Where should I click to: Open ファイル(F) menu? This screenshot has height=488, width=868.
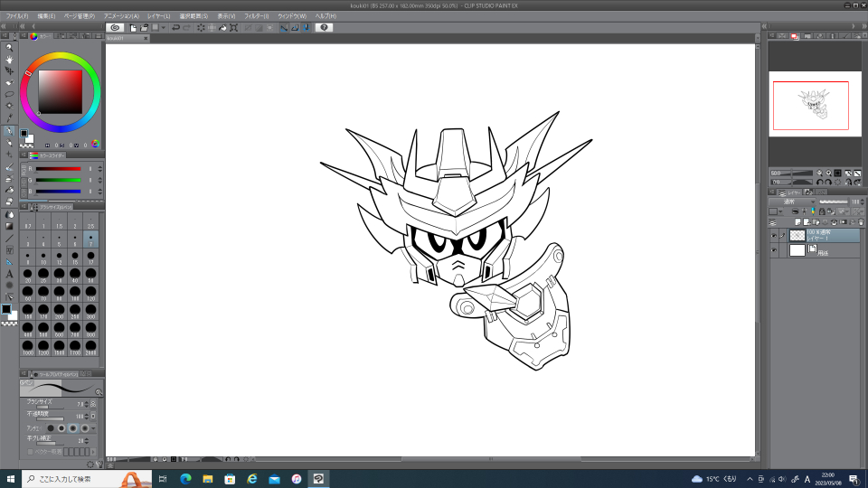point(17,16)
